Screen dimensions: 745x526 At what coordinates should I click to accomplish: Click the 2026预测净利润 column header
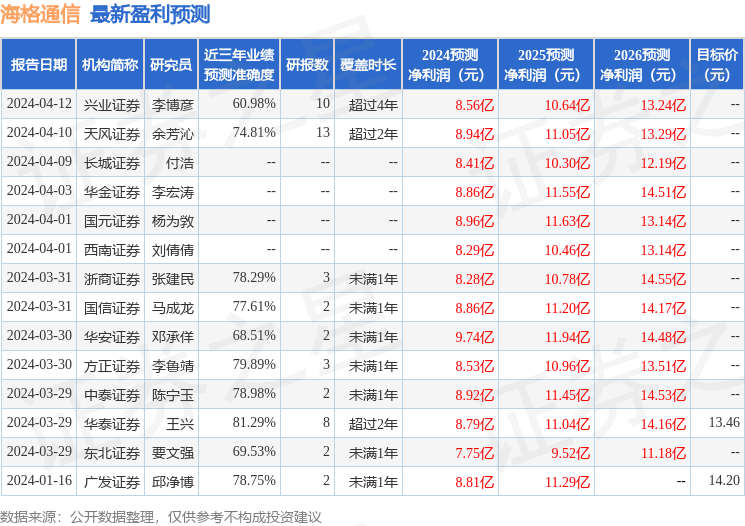(642, 65)
